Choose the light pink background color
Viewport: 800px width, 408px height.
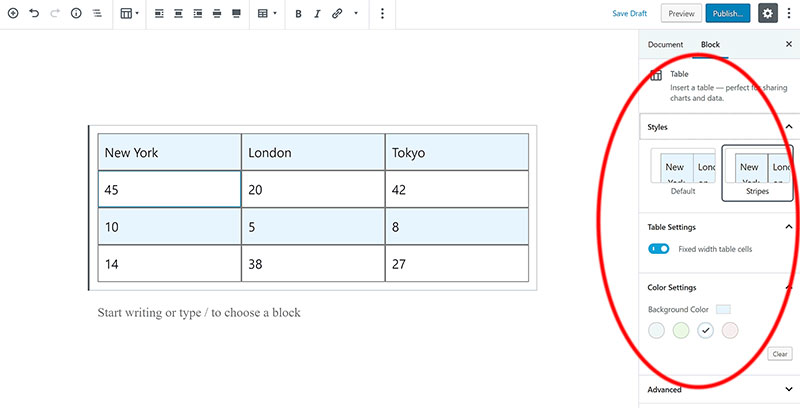click(x=730, y=330)
